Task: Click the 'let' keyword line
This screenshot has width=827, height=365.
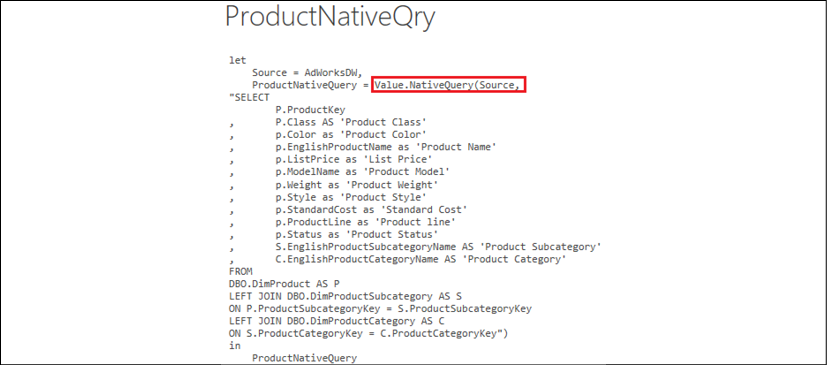Action: [x=237, y=61]
